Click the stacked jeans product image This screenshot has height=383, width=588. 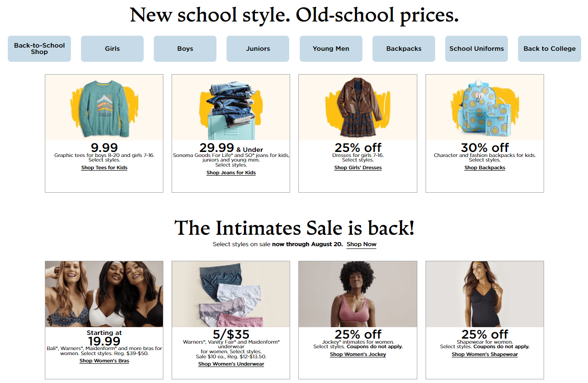[x=231, y=108]
